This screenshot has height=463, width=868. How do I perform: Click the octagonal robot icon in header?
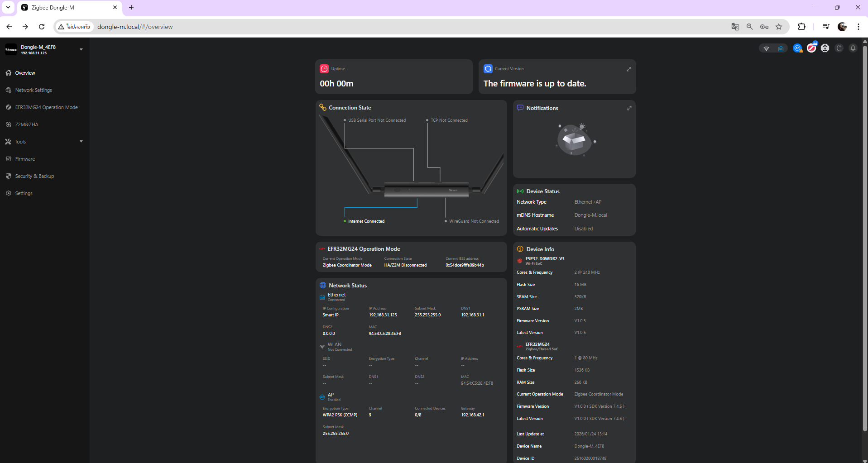click(x=825, y=48)
